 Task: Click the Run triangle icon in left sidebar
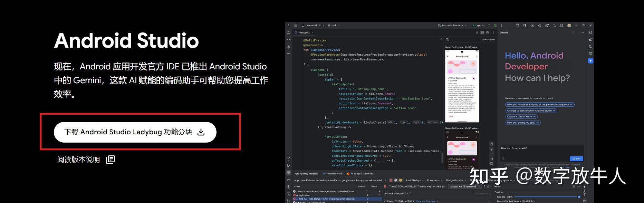click(x=289, y=166)
